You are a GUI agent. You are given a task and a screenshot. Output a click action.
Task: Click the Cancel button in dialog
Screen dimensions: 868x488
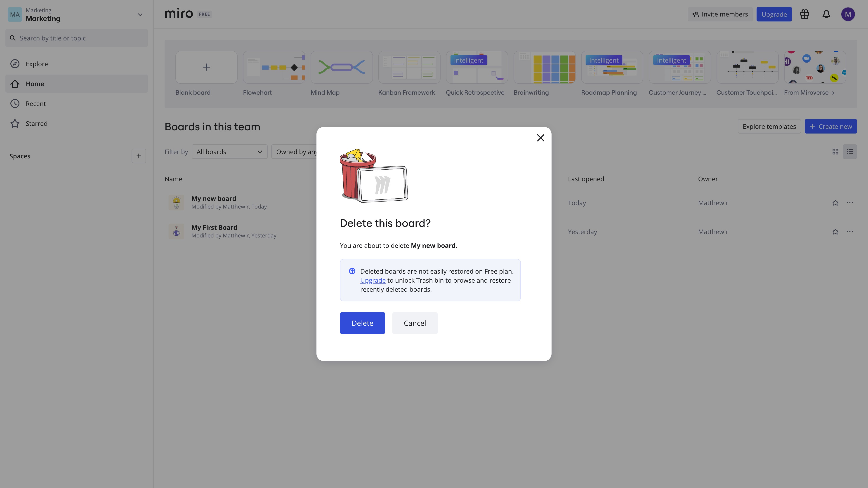point(415,323)
